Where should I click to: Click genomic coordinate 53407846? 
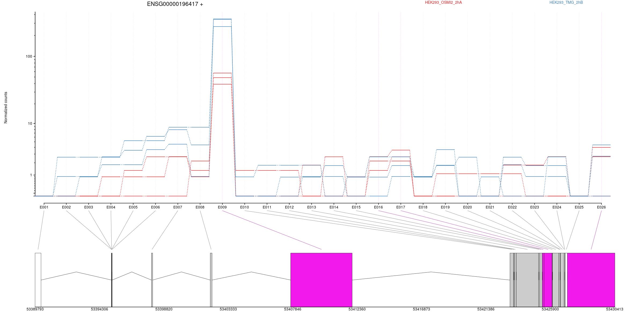(x=293, y=309)
